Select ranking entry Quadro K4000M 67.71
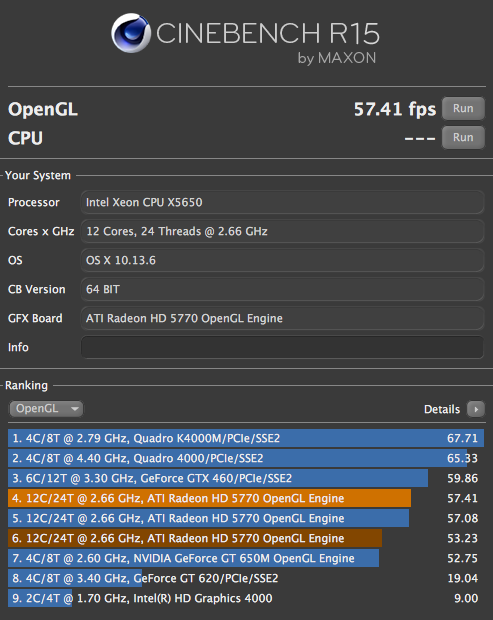Image resolution: width=493 pixels, height=620 pixels. click(246, 438)
